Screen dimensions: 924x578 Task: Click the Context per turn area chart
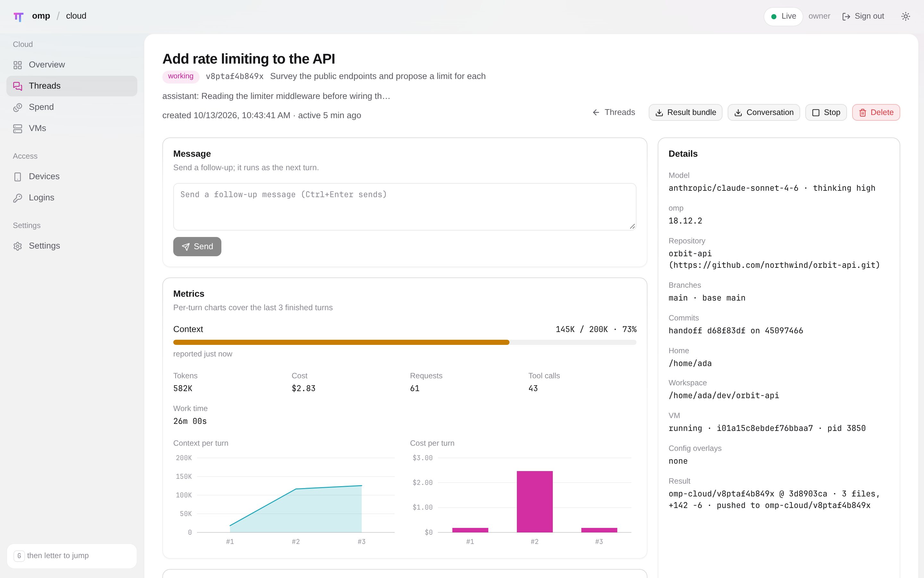295,509
